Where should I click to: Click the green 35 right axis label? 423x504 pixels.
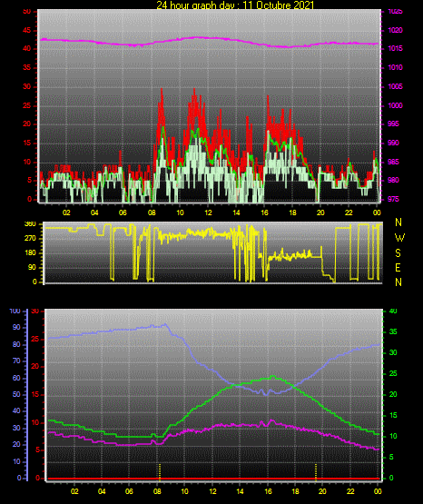393,332
